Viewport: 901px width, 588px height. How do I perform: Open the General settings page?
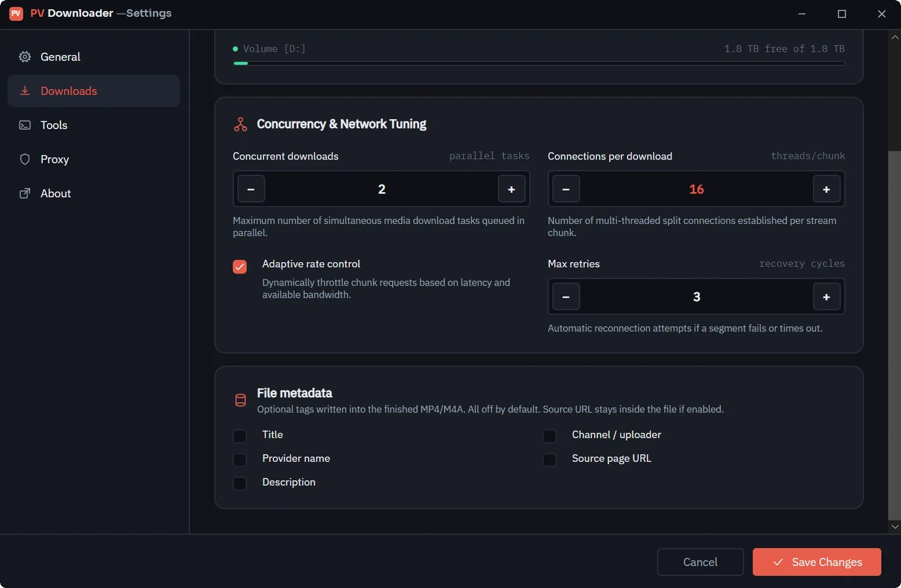click(94, 57)
